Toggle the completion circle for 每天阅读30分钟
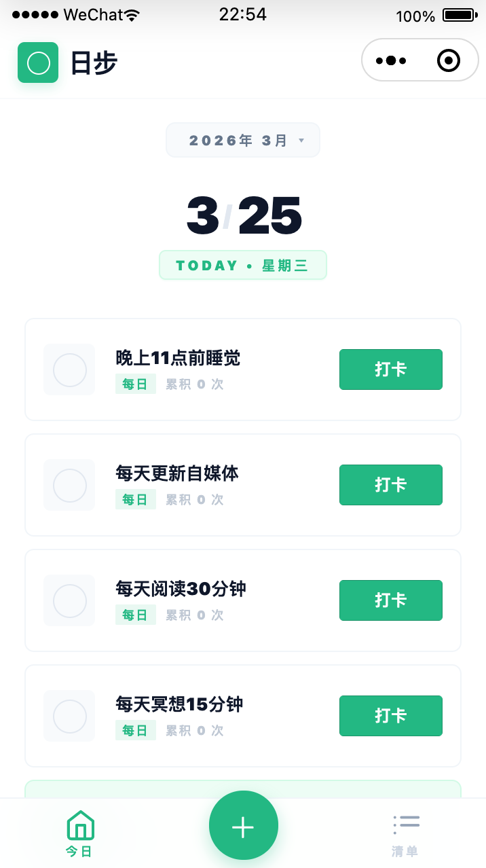Screen dimensions: 486x868 coord(69,600)
